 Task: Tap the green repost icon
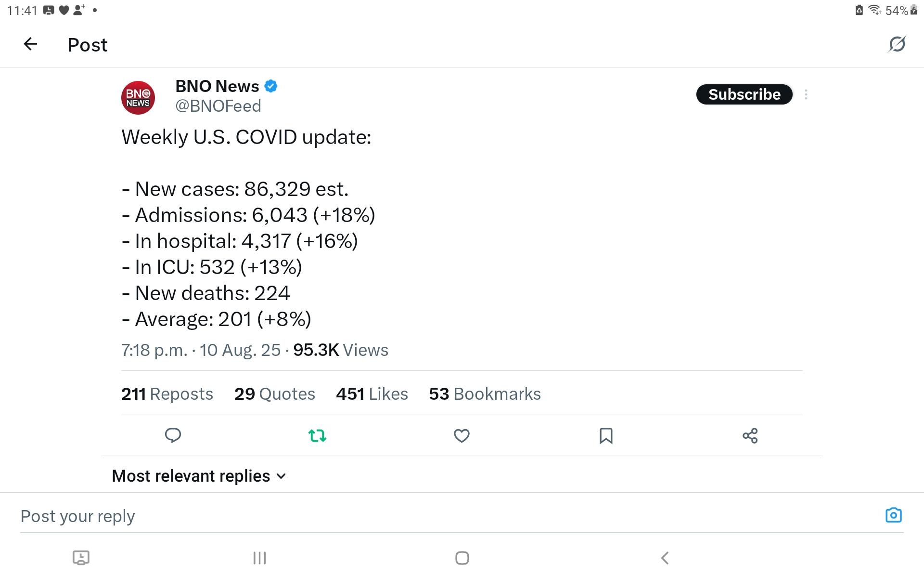(317, 435)
